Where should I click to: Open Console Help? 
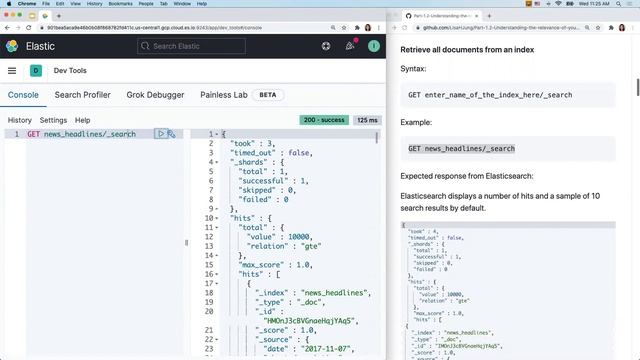click(x=82, y=120)
